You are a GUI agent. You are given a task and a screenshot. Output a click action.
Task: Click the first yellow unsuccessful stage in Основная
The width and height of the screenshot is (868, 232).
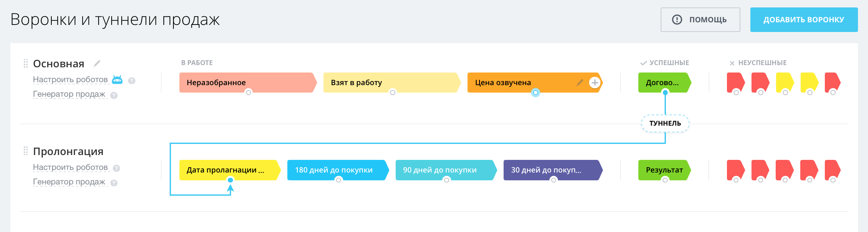pyautogui.click(x=785, y=82)
